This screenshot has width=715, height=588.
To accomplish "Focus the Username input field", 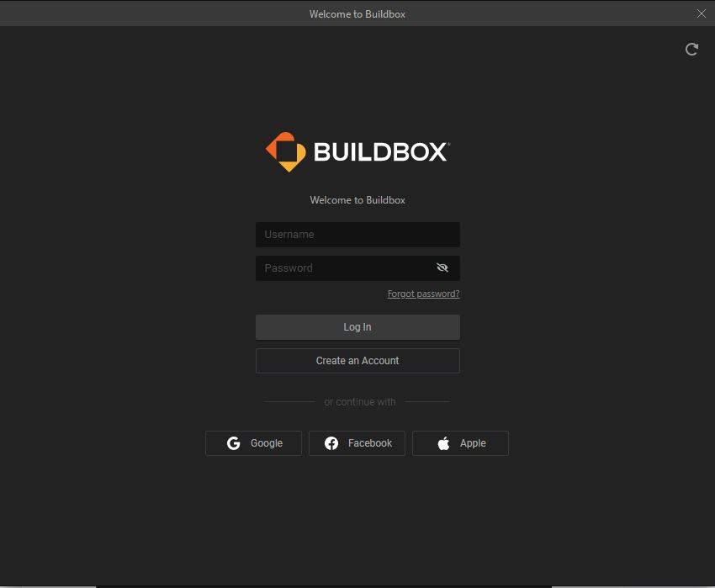I will pos(357,235).
